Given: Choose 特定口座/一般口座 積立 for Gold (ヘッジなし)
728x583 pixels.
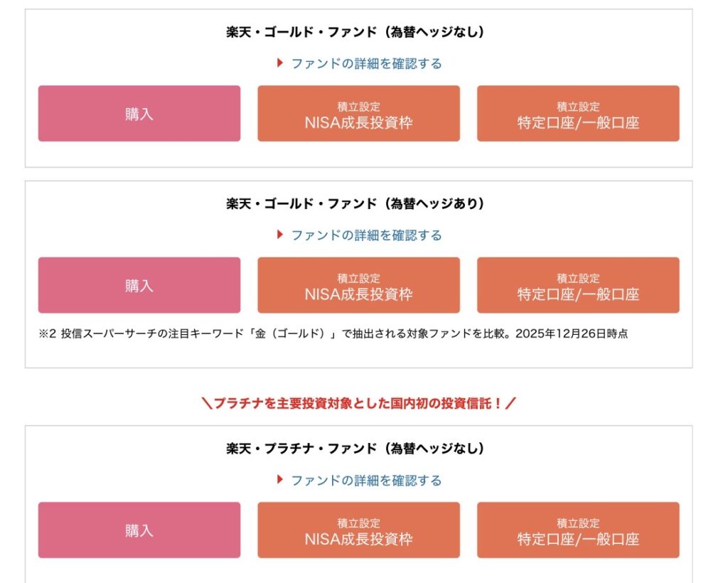Looking at the screenshot, I should [578, 114].
